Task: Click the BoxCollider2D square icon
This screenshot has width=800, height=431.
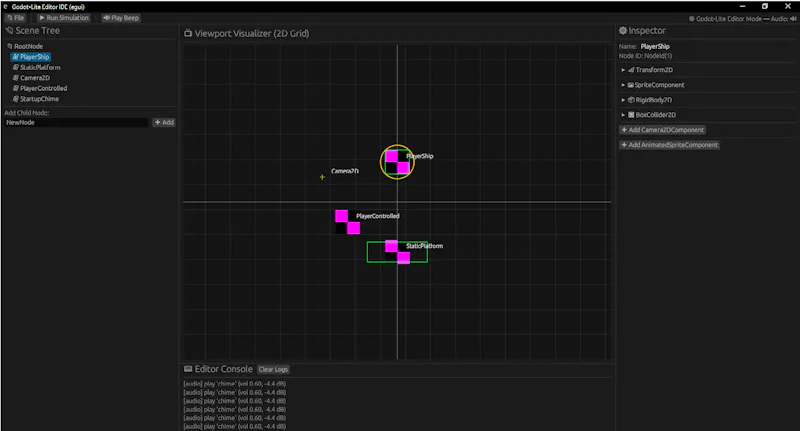Action: 631,115
